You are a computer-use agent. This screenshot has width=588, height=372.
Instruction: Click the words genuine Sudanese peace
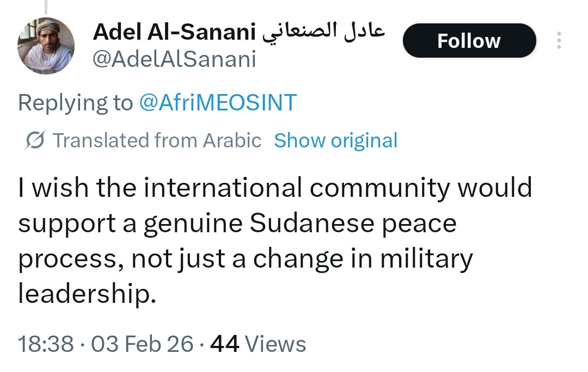coord(299,224)
